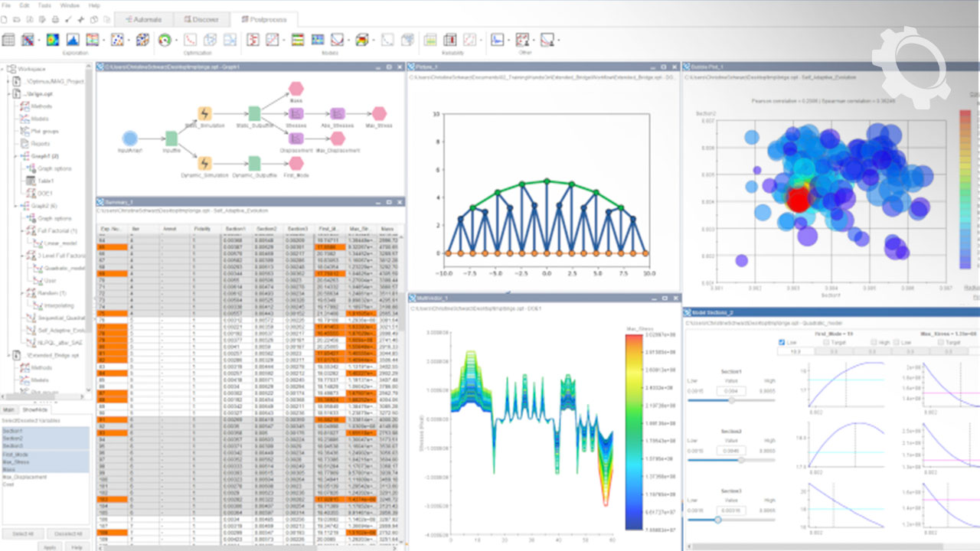This screenshot has height=551, width=980.
Task: Select the Static_Simulation node in workflow graph
Action: 204,113
